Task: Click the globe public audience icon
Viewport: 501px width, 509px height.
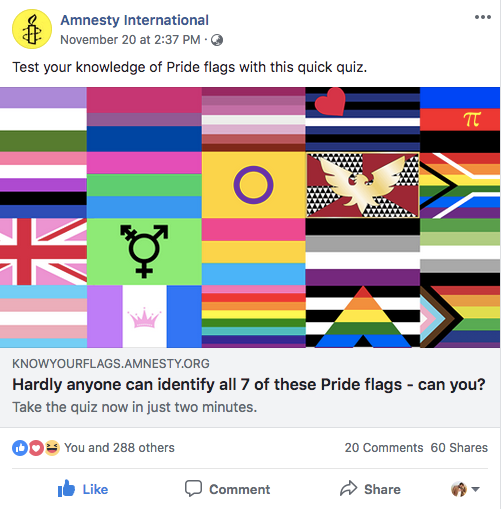Action: point(217,40)
